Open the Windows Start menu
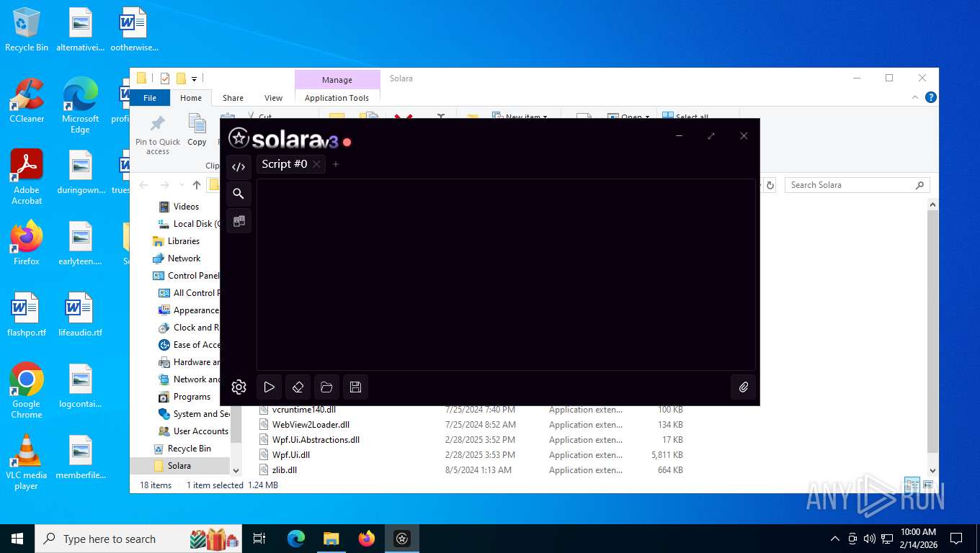The height and width of the screenshot is (553, 980). 17,539
